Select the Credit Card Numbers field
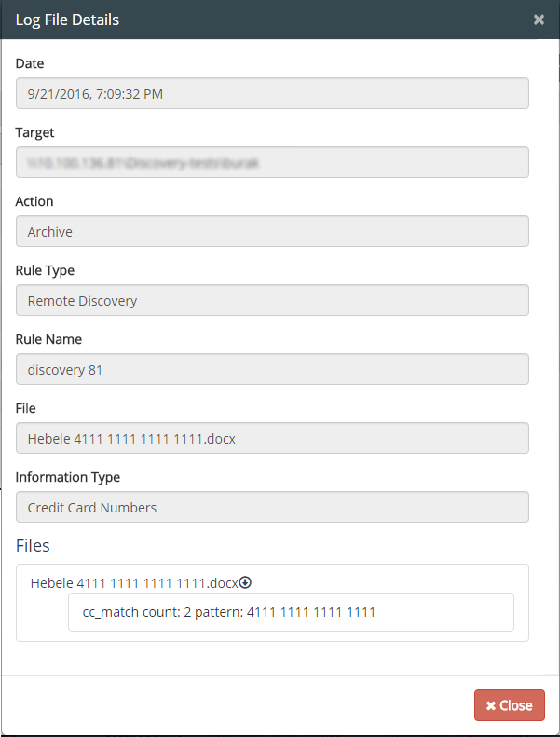This screenshot has height=737, width=560. click(x=272, y=507)
